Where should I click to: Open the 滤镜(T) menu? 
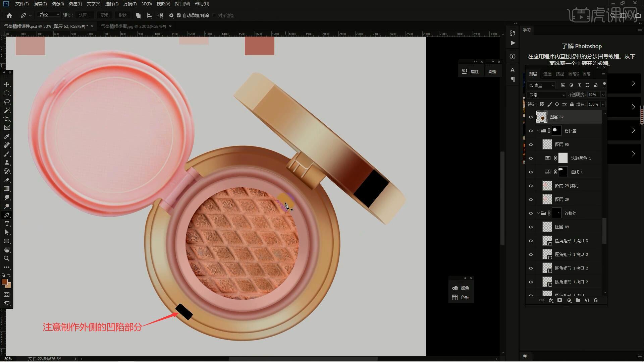(x=130, y=4)
